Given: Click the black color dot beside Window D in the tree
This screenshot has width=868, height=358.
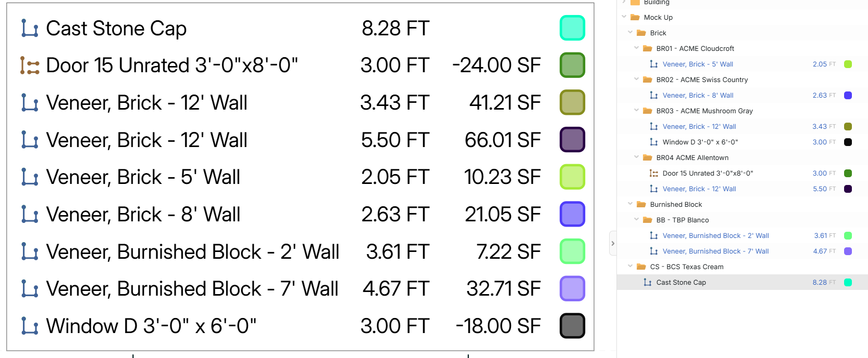Looking at the screenshot, I should tap(848, 142).
